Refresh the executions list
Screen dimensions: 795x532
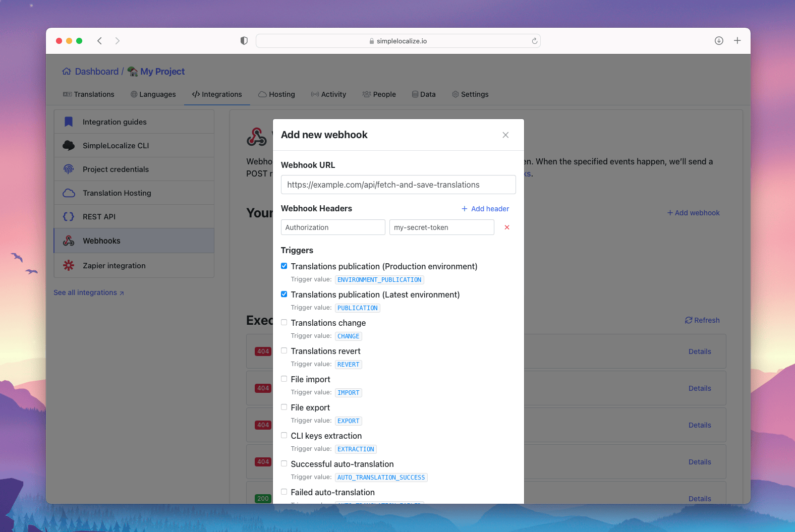coord(702,320)
